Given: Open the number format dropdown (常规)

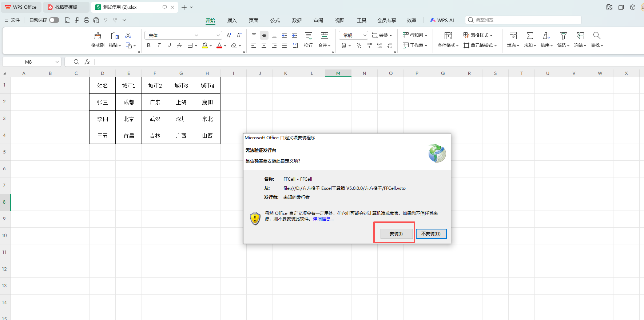Looking at the screenshot, I should tap(365, 35).
